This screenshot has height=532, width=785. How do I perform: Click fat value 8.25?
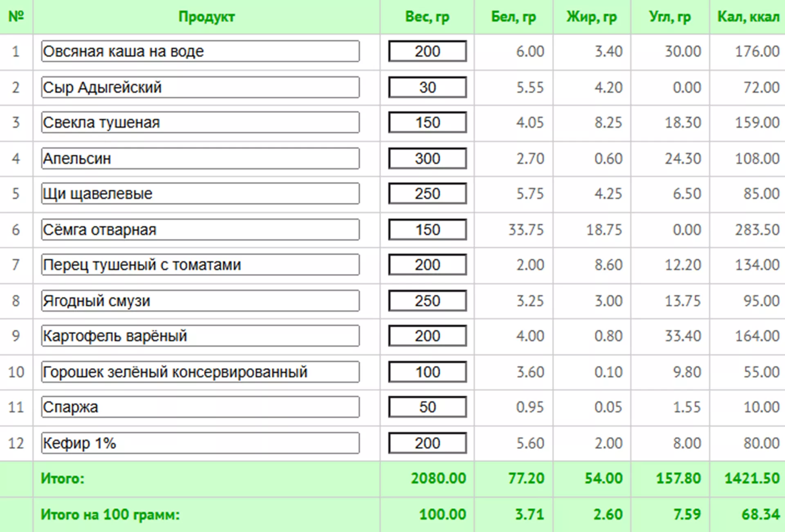point(608,123)
